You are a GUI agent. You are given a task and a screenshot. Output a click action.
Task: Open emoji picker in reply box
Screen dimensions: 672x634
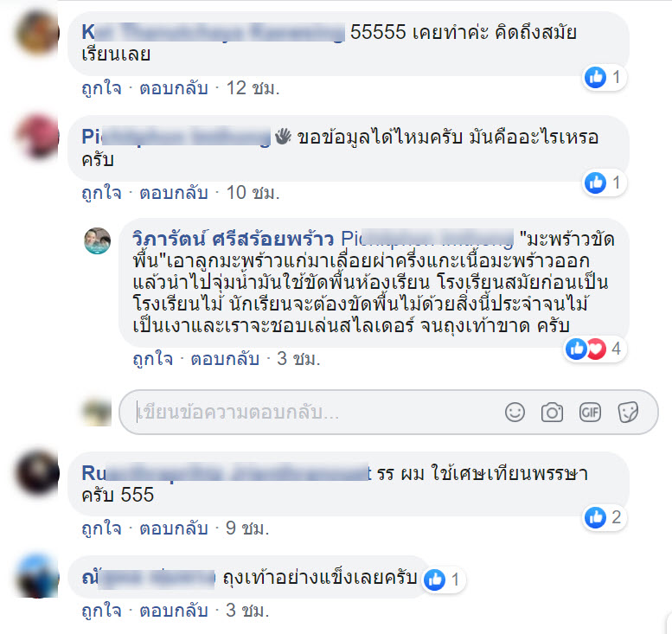(515, 413)
